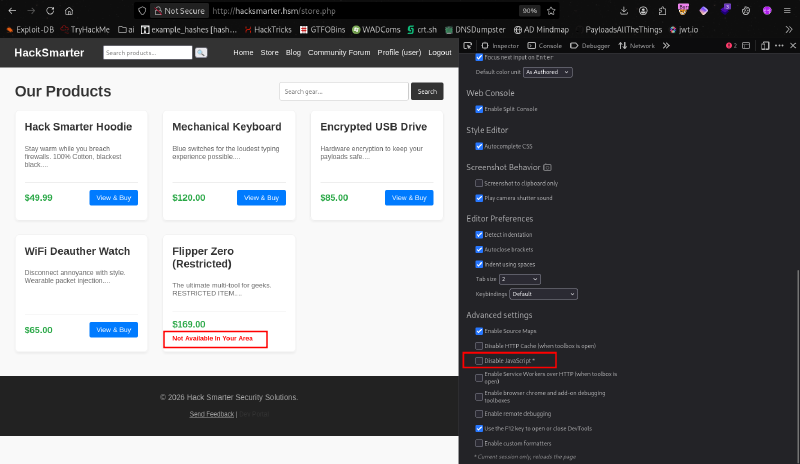
Task: Show more bookmarks overflow chevron
Action: point(789,30)
